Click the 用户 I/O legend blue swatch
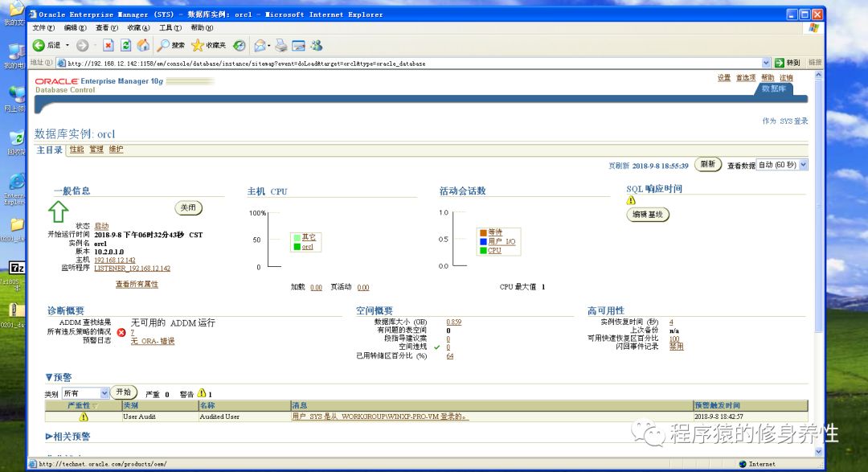 (483, 241)
